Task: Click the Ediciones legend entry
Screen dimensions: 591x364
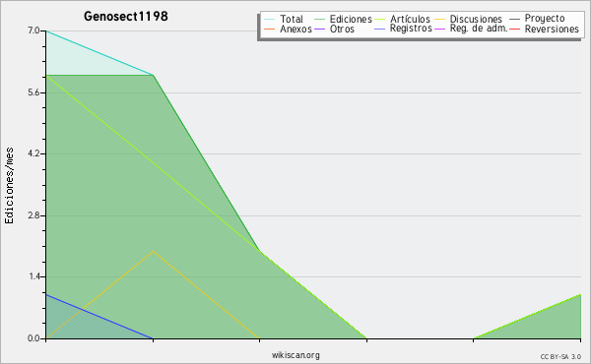Action: 343,19
